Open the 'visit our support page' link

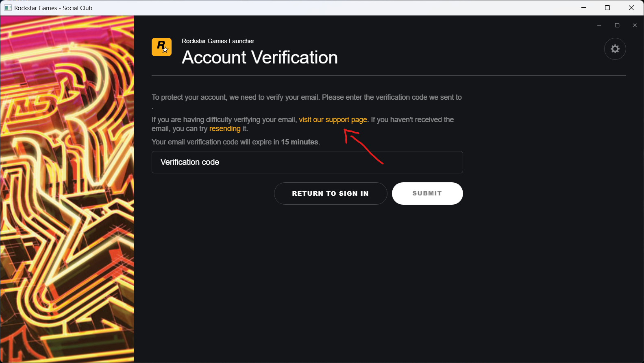pos(333,120)
